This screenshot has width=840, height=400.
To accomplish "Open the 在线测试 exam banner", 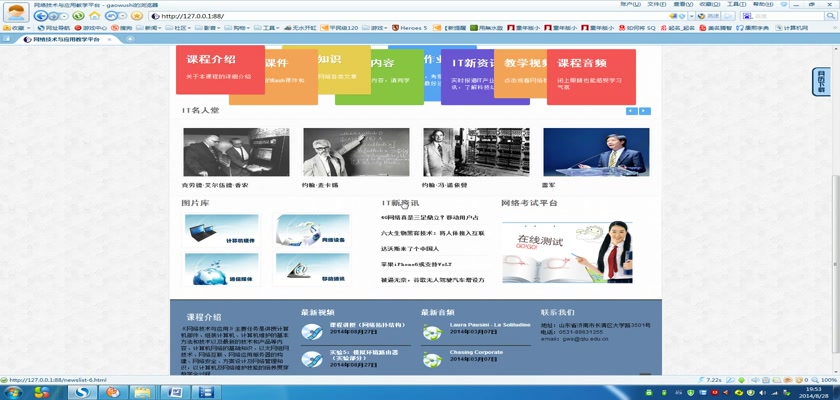I will pyautogui.click(x=567, y=253).
